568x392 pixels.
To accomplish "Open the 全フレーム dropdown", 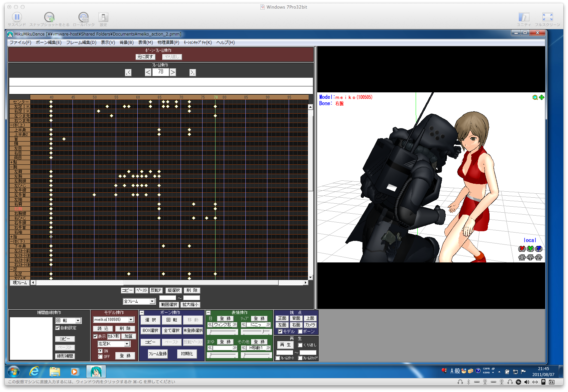I will click(x=152, y=301).
